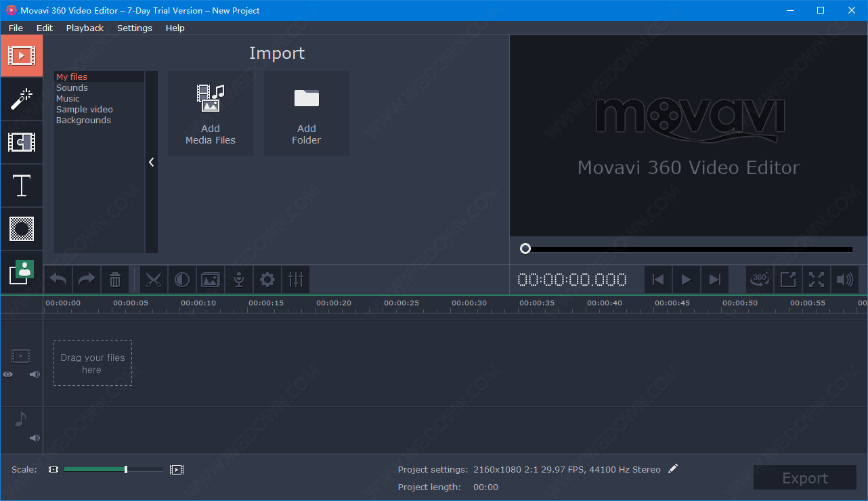Screen dimensions: 868x501
Task: Open the Settings menu
Action: coord(135,28)
